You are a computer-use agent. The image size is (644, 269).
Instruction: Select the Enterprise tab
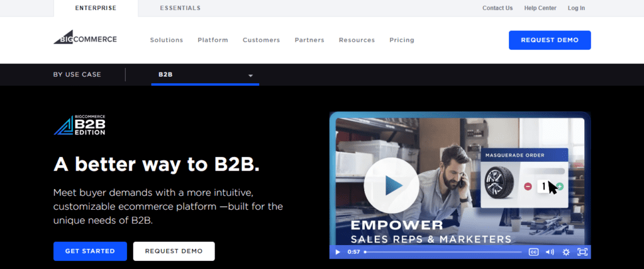point(96,8)
